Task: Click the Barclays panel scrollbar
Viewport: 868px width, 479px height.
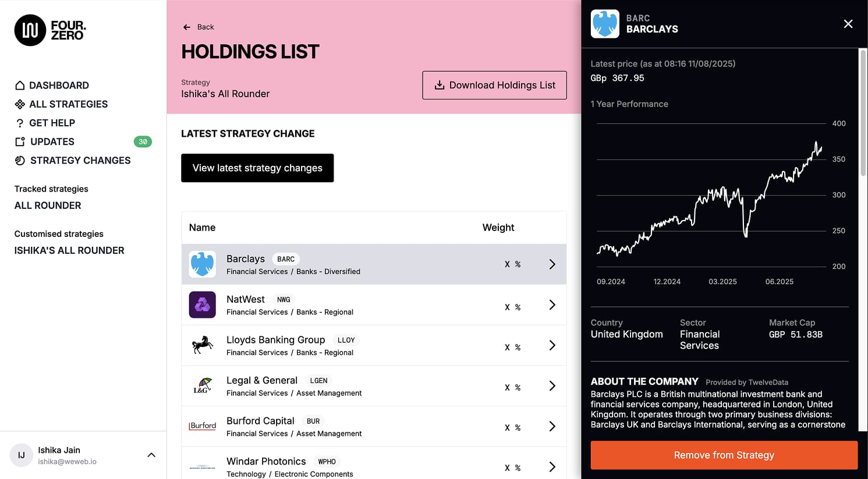Action: pyautogui.click(x=863, y=113)
